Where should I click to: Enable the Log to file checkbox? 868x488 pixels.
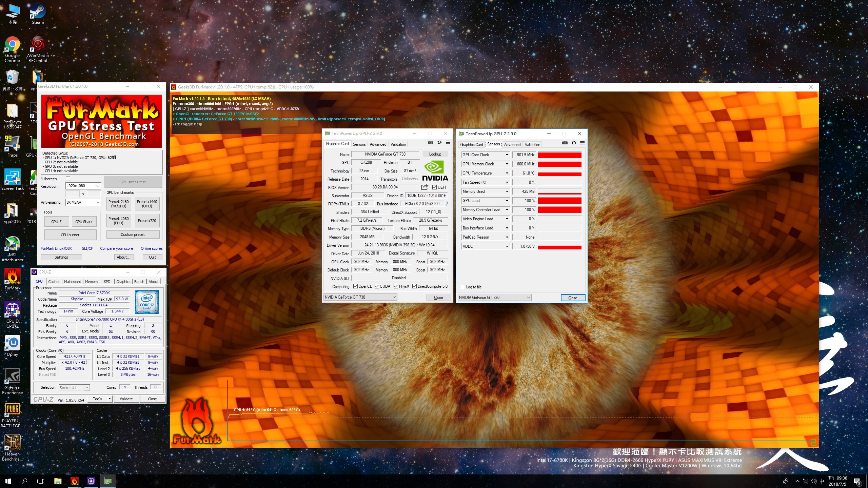point(463,287)
